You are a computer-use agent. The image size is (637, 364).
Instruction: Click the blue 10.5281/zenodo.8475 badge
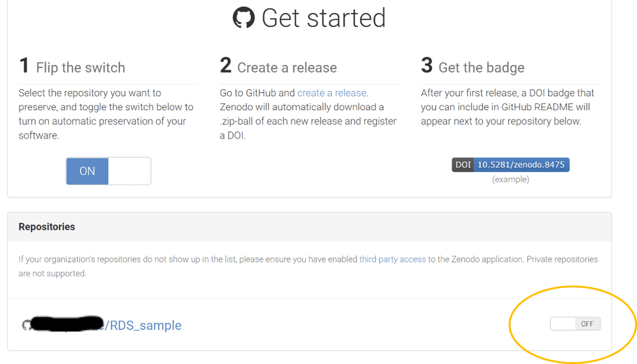521,164
